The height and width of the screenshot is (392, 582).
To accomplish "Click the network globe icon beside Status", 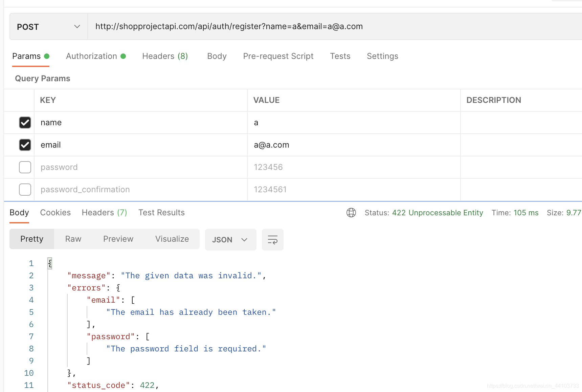I will pos(351,213).
